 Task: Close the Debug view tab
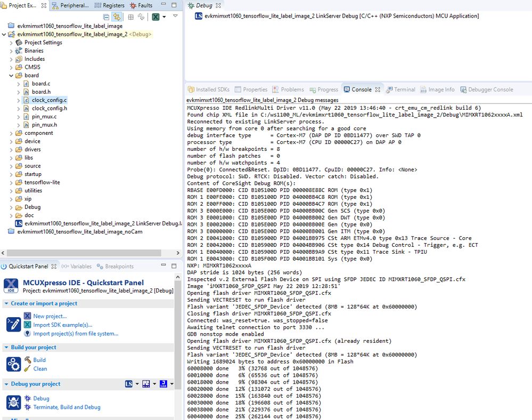coord(218,5)
